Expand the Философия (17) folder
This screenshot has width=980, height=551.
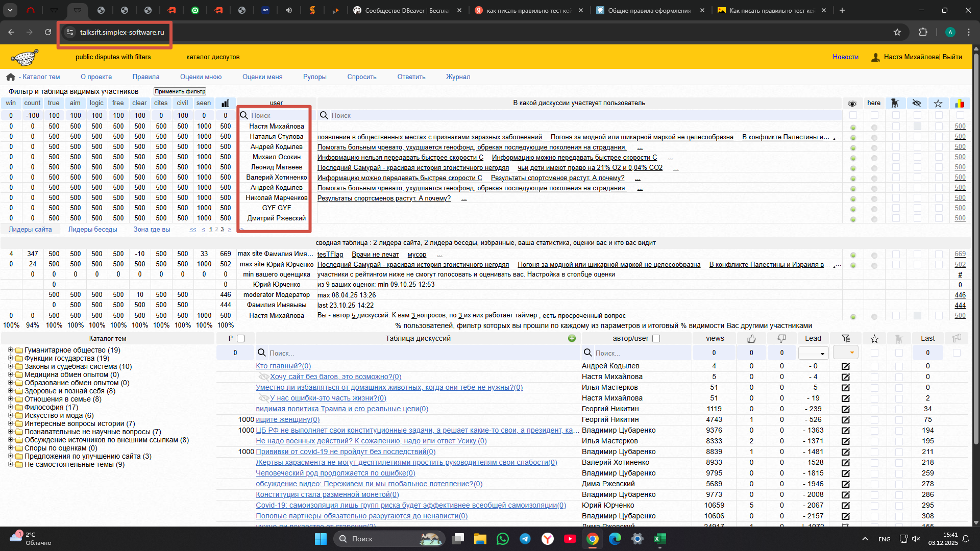[10, 407]
